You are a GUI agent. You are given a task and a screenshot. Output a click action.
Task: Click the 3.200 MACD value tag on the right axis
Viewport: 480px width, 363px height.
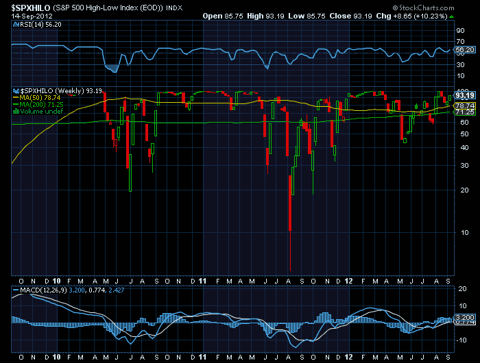pyautogui.click(x=465, y=317)
